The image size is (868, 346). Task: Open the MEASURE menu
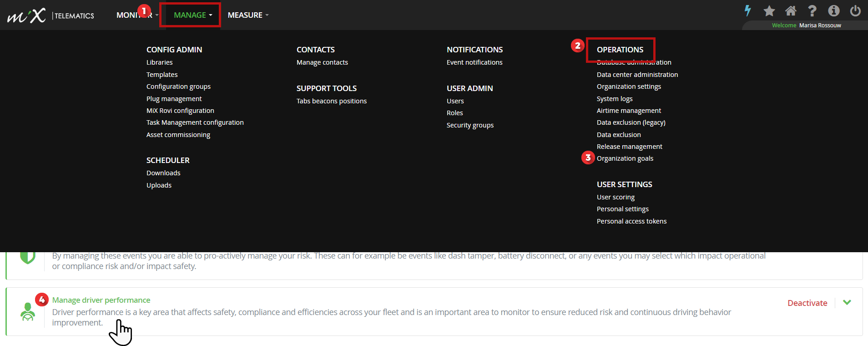tap(248, 15)
